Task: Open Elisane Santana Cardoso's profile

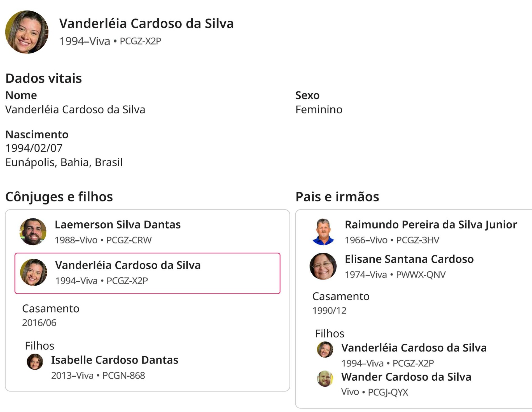Action: coord(409,259)
